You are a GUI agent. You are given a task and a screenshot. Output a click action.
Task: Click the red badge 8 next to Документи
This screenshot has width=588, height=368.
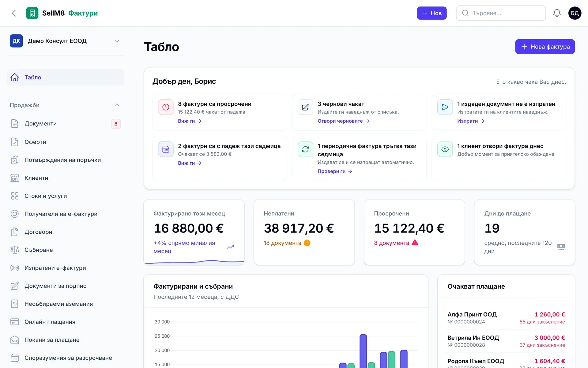pyautogui.click(x=116, y=124)
